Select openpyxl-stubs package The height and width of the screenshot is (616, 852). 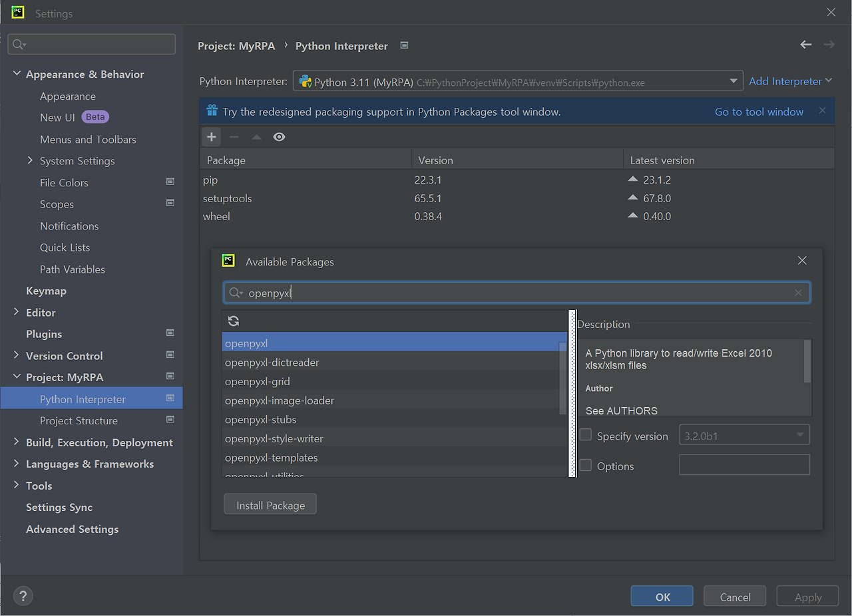[395, 419]
